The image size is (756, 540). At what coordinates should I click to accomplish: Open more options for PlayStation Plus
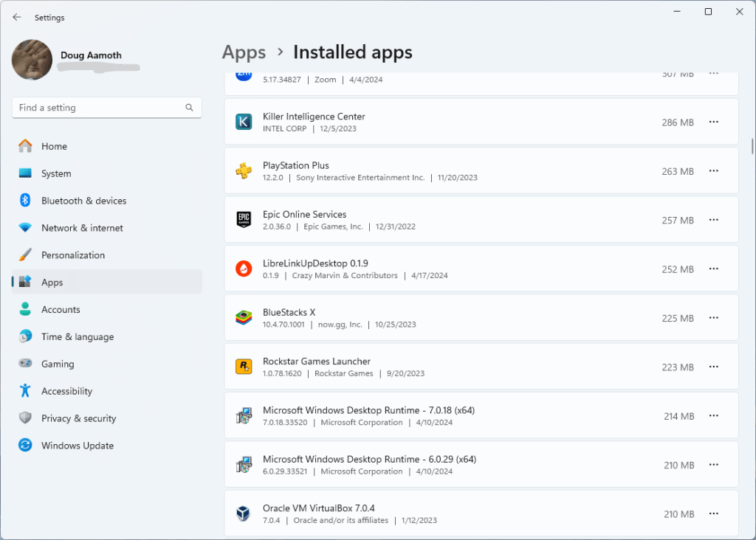click(713, 171)
